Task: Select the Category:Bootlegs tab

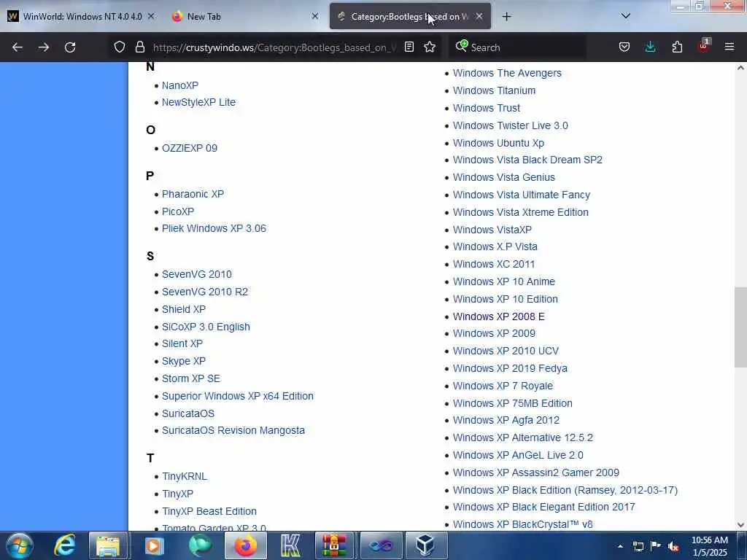Action: [x=410, y=16]
